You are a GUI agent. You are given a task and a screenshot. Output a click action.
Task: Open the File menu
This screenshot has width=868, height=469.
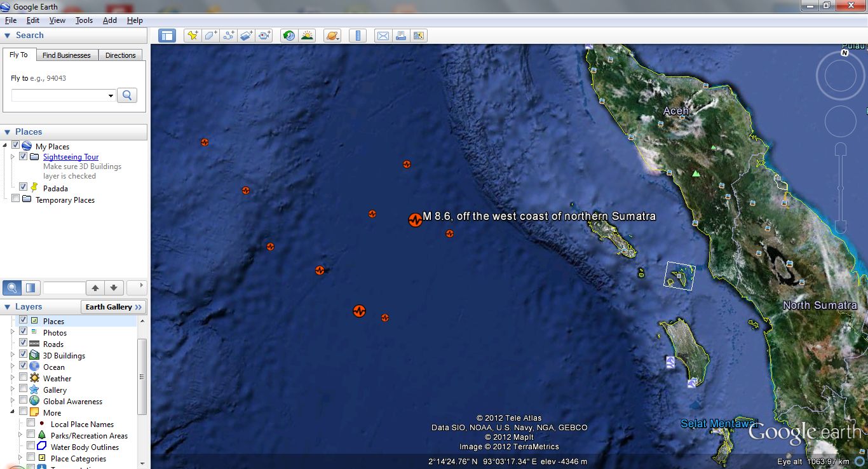(11, 20)
